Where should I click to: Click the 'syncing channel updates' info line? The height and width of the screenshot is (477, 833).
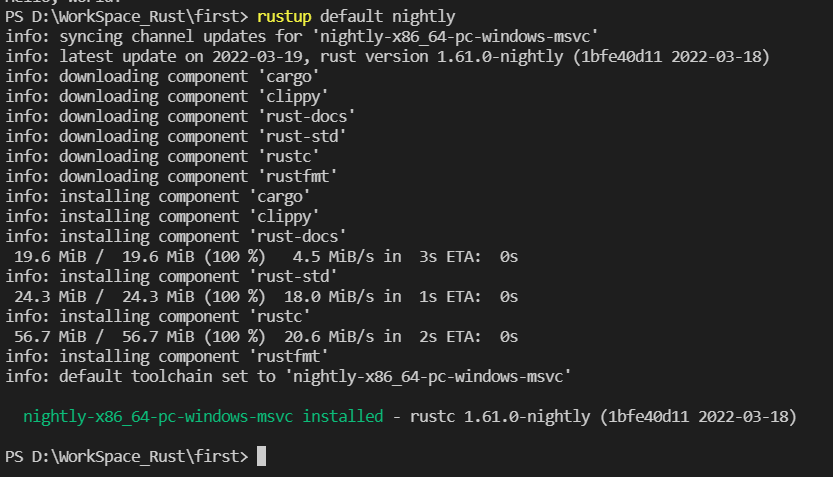coord(302,37)
